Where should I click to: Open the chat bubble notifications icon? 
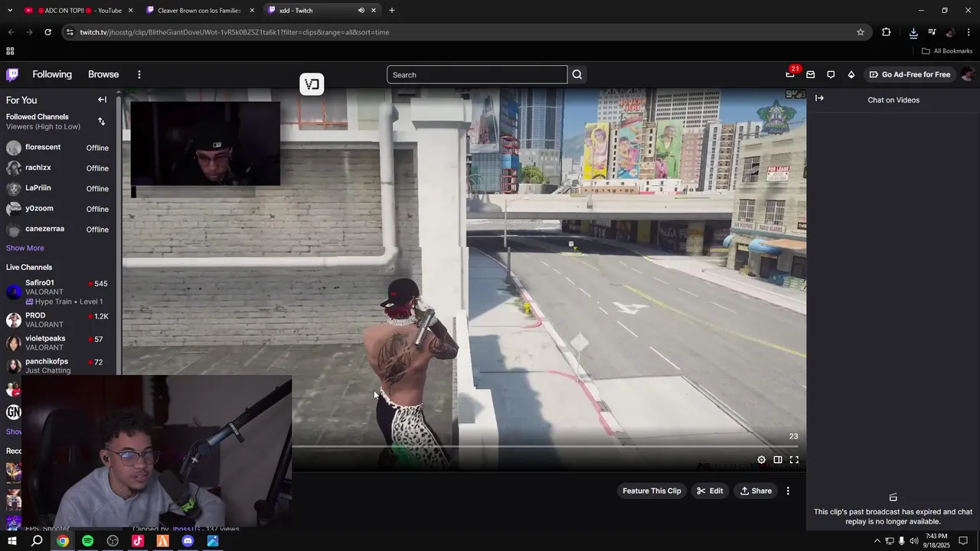(x=831, y=74)
